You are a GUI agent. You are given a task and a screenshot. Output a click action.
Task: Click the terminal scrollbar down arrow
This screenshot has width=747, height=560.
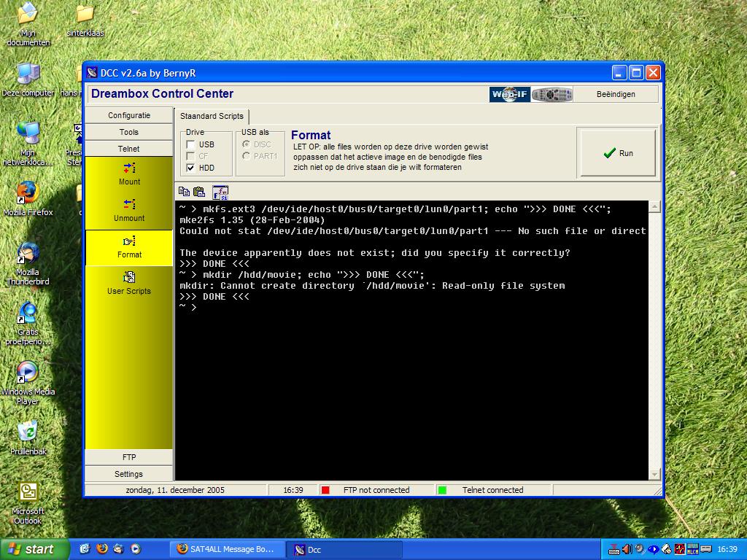(654, 474)
